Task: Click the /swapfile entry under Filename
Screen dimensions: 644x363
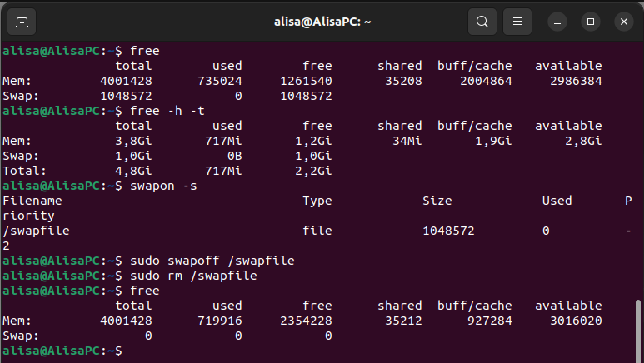Action: [x=36, y=231]
